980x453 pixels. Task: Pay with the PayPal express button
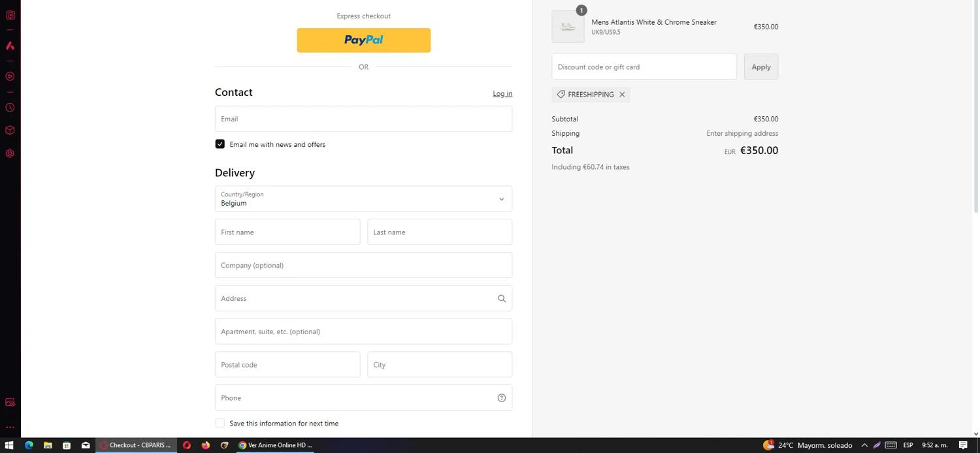click(x=363, y=40)
